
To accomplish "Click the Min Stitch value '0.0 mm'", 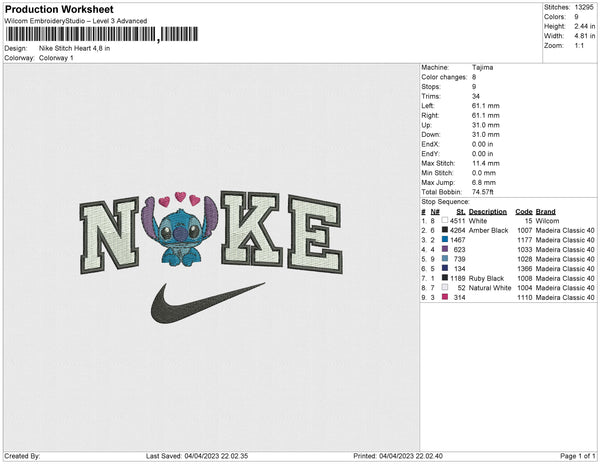I will [x=484, y=173].
